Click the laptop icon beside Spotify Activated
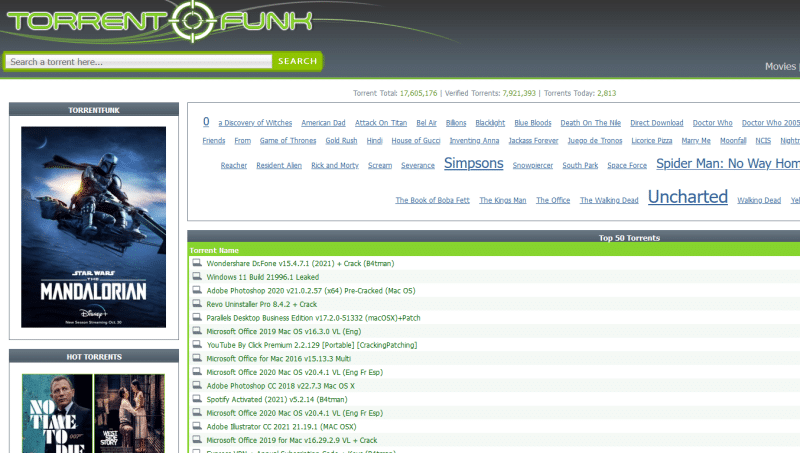Screen dimensions: 800x453 (x=197, y=399)
